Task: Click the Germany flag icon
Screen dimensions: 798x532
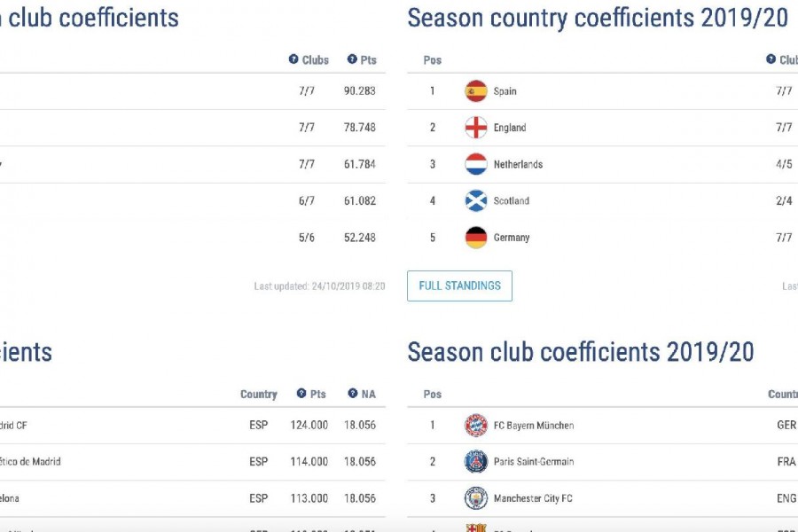Action: click(476, 238)
